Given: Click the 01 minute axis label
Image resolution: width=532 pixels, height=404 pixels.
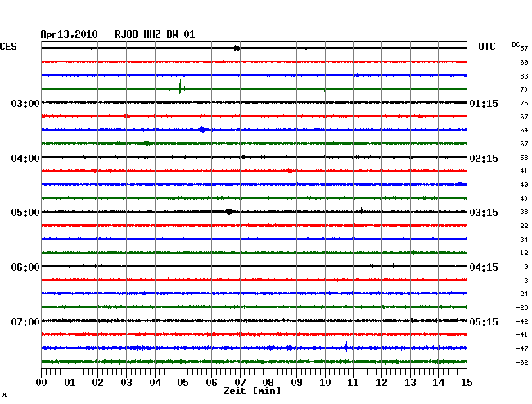Looking at the screenshot, I should coord(70,383).
